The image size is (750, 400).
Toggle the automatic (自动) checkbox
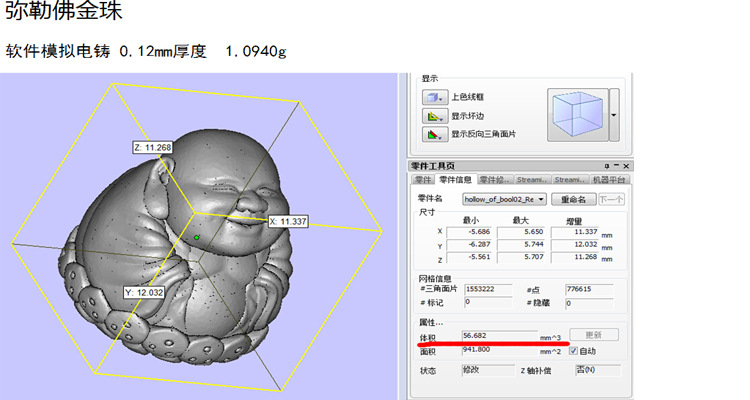click(x=573, y=351)
